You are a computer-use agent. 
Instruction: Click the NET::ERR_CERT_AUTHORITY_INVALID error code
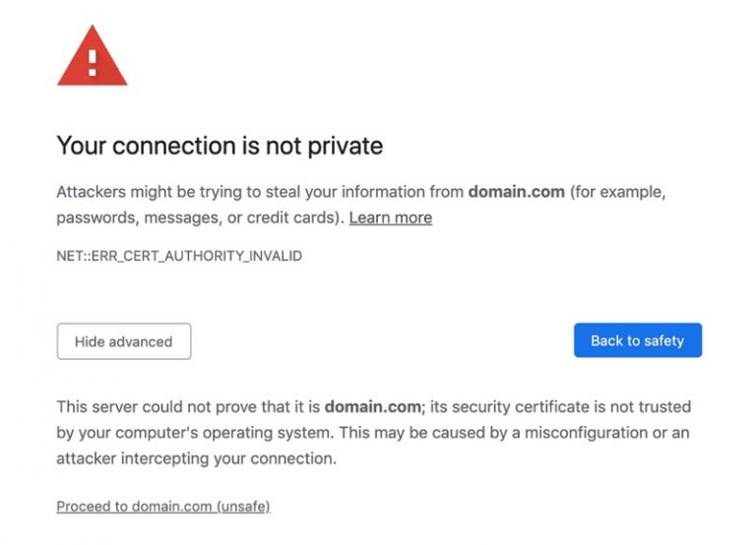click(178, 256)
